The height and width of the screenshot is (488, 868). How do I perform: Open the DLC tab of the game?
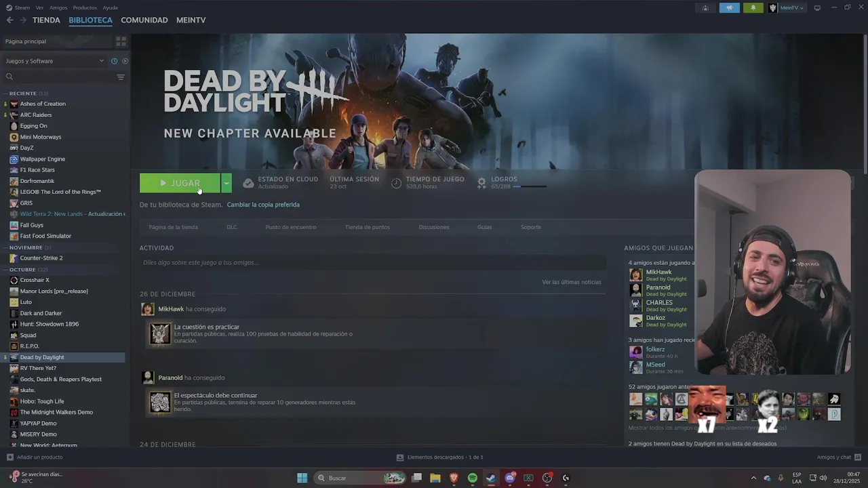(x=232, y=227)
